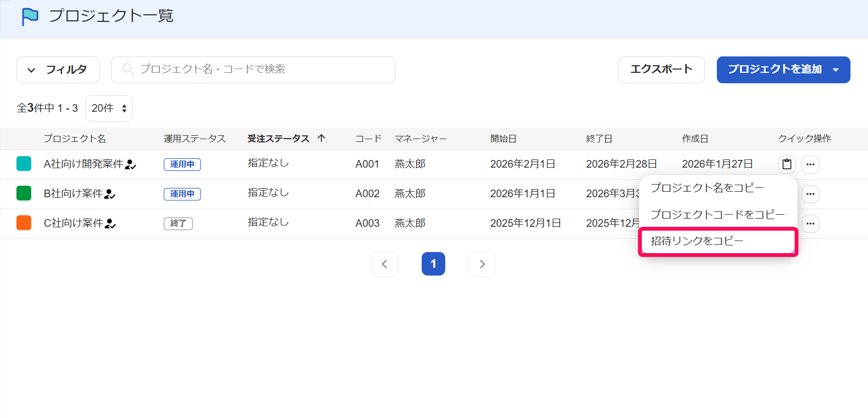868x418 pixels.
Task: Select 招待リンクをコピー menu item
Action: 718,242
